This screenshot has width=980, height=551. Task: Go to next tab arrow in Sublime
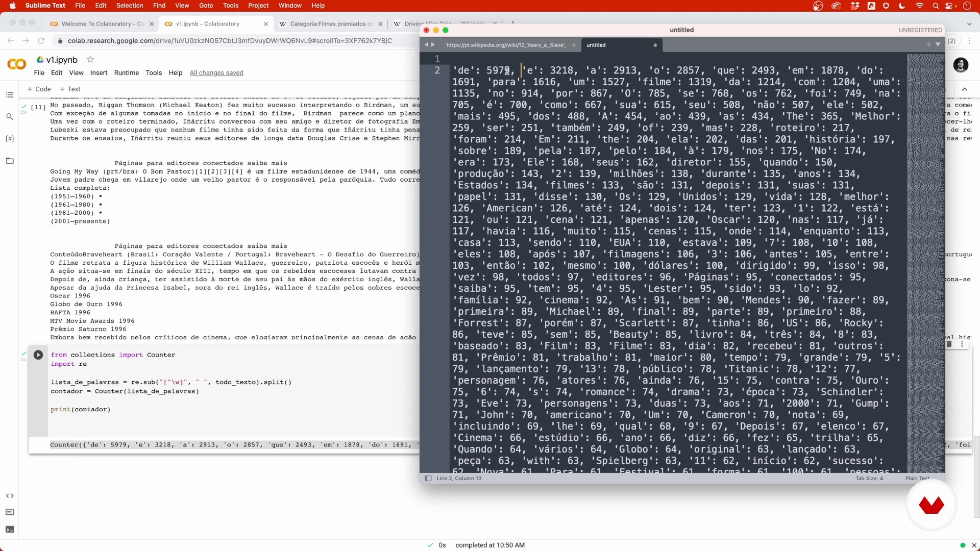pyautogui.click(x=433, y=45)
